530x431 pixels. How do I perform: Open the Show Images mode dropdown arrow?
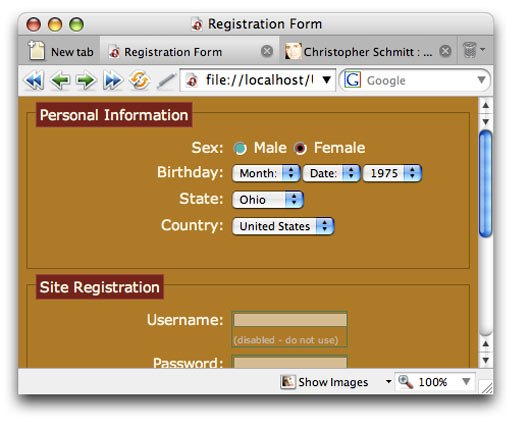[388, 382]
